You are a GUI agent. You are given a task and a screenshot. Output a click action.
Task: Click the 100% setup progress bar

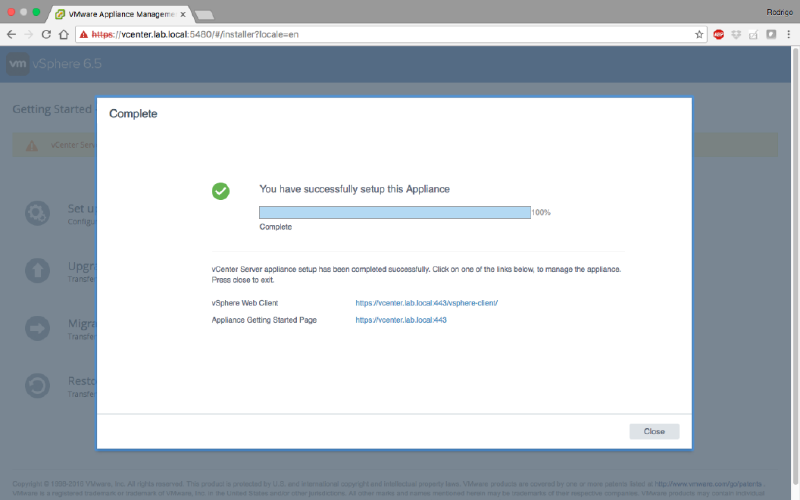point(394,212)
